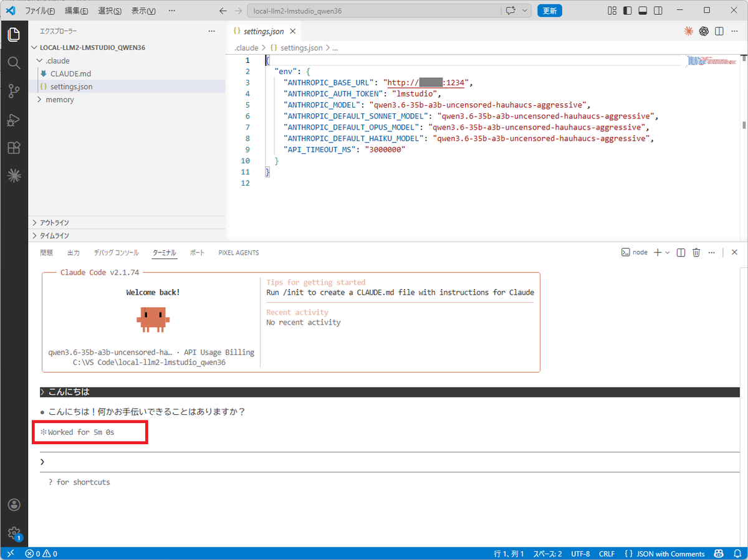Toggle the primary side bar

[x=627, y=11]
